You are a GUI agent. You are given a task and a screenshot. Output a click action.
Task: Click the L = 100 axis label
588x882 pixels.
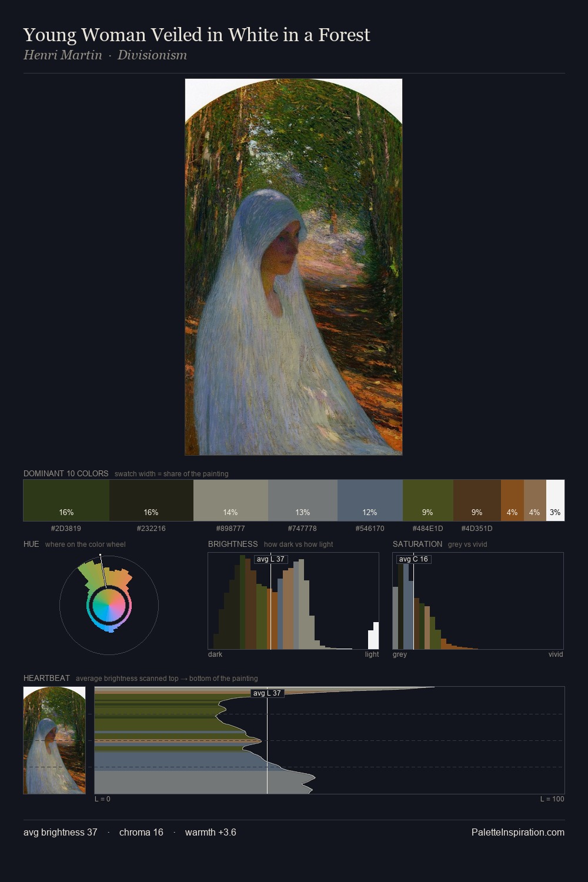(552, 799)
